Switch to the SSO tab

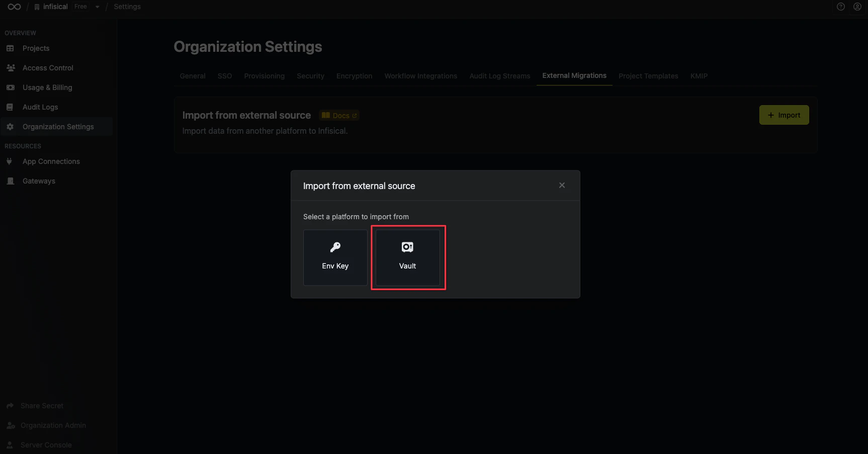pyautogui.click(x=225, y=76)
